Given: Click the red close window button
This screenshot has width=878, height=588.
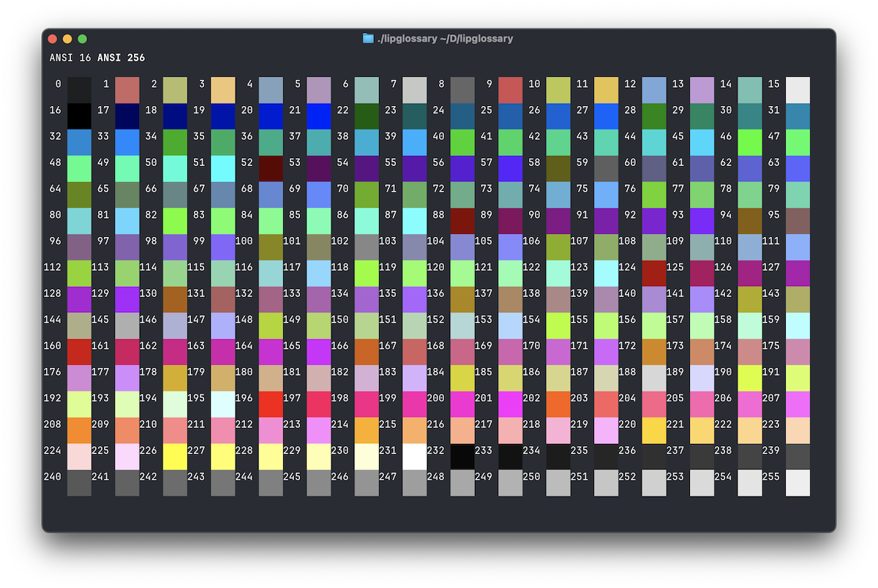Looking at the screenshot, I should tap(52, 39).
